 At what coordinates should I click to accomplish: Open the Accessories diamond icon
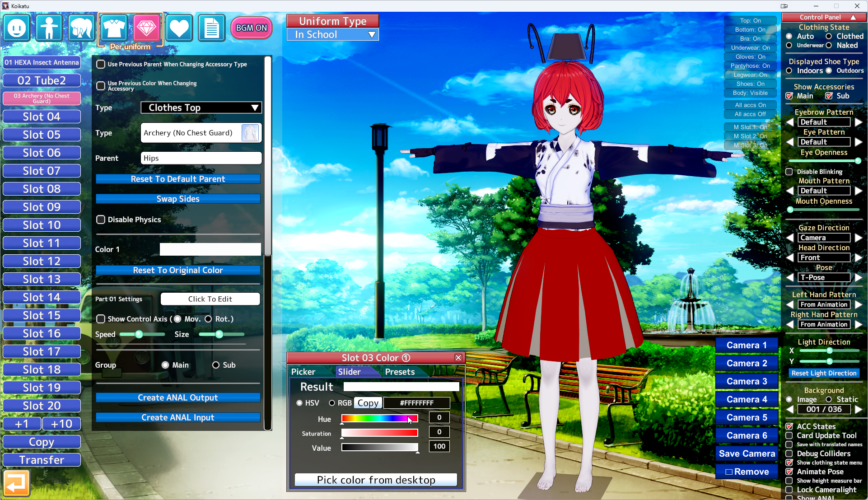[x=147, y=28]
